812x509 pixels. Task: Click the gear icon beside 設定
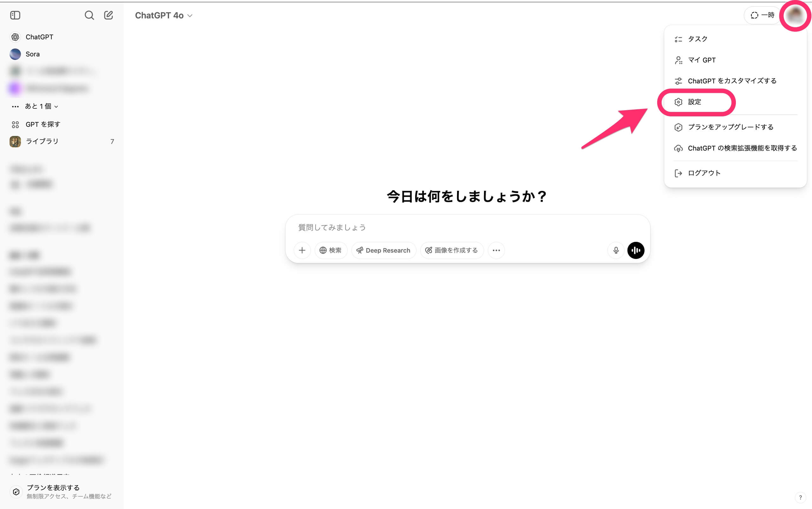pos(678,102)
